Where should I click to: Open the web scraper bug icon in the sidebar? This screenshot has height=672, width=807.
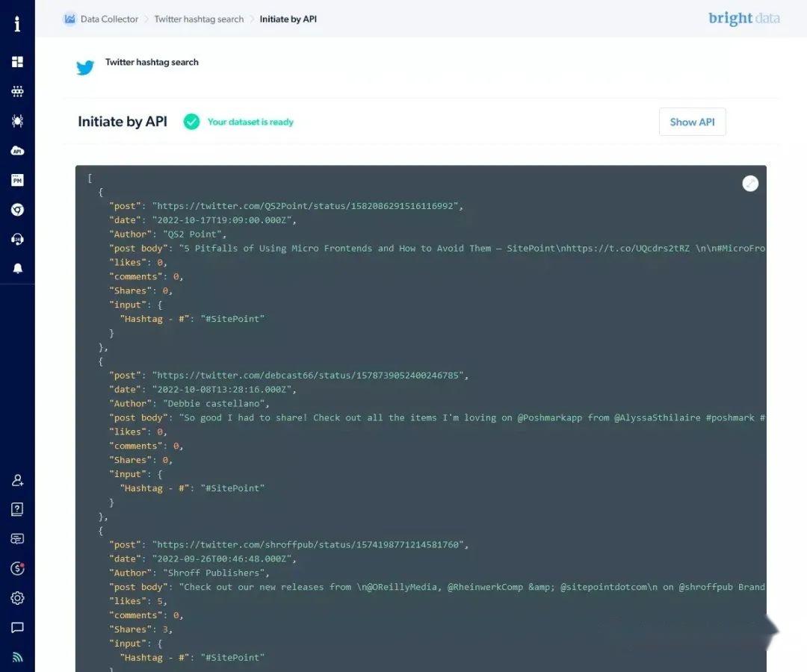point(17,121)
